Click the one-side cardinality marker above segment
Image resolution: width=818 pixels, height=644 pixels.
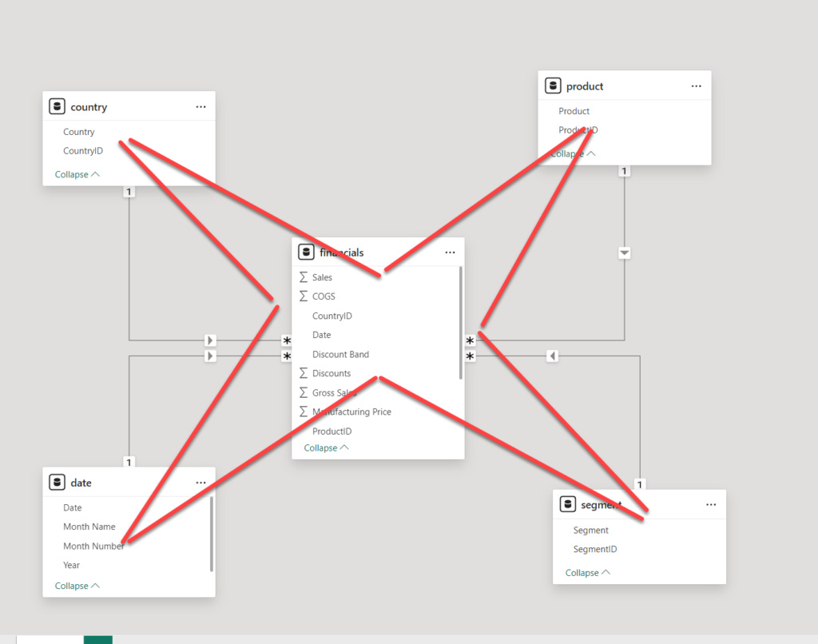pos(640,484)
